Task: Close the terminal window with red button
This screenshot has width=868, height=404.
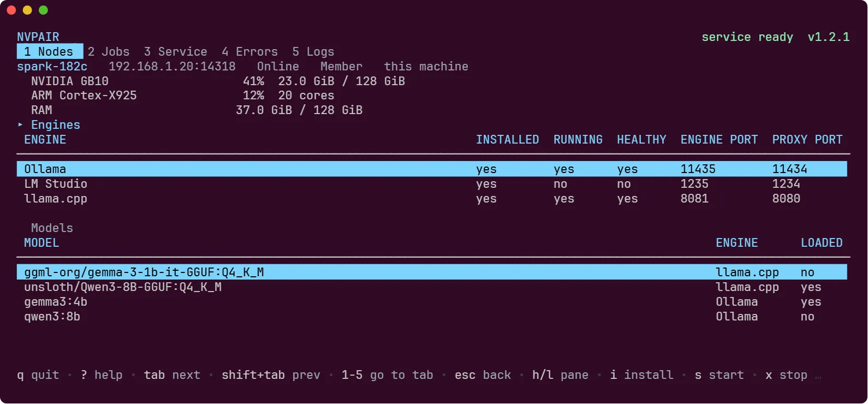Action: (x=11, y=10)
